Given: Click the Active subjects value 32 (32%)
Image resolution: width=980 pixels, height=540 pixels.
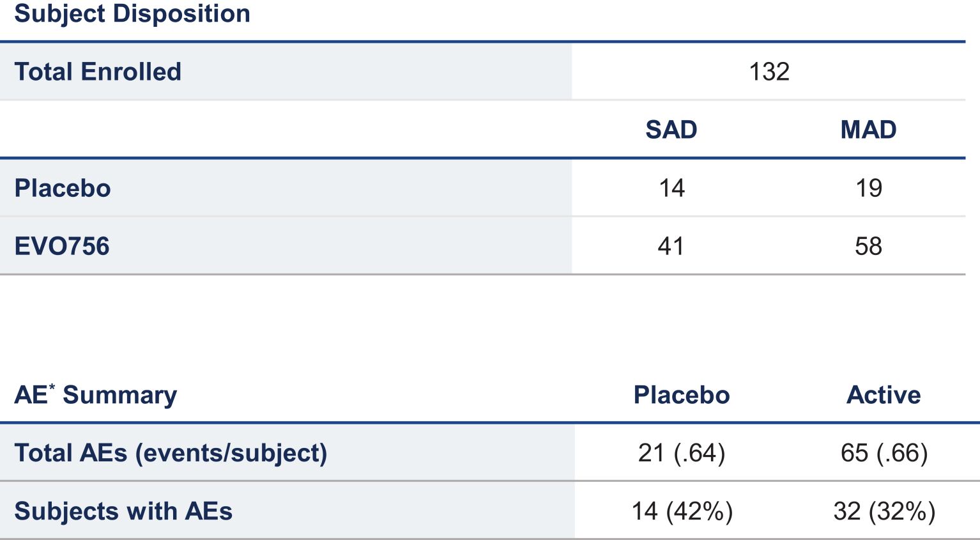Looking at the screenshot, I should tap(884, 511).
